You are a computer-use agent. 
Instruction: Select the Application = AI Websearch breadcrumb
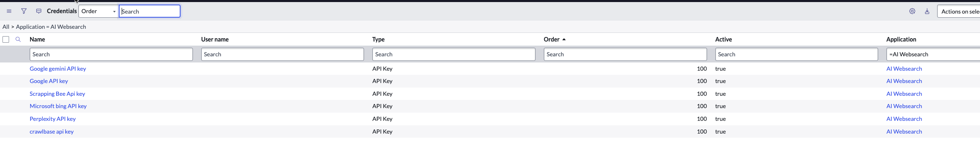pyautogui.click(x=51, y=27)
